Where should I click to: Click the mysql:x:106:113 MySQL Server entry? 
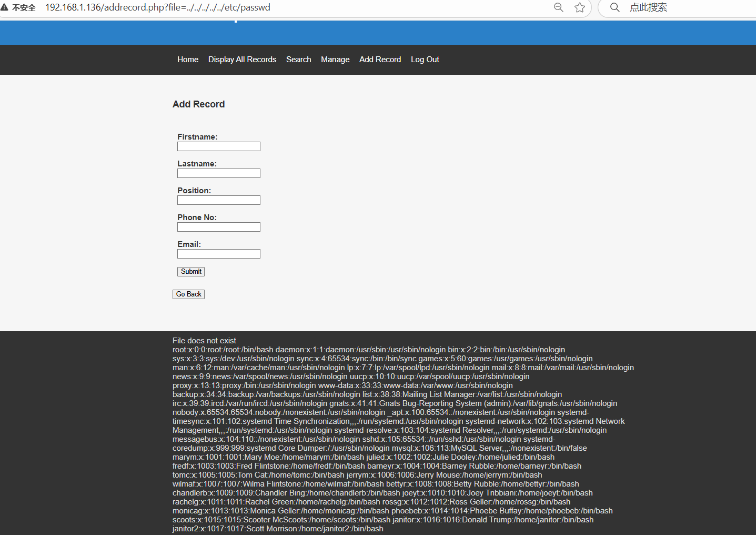pos(489,448)
